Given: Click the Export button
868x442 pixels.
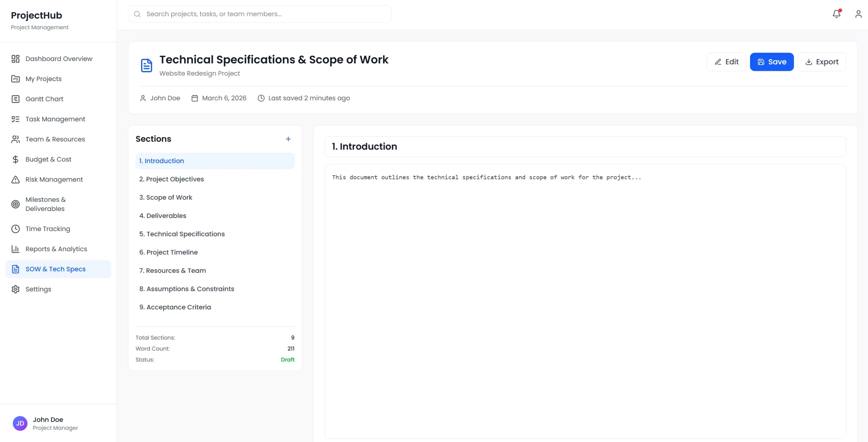Looking at the screenshot, I should pyautogui.click(x=822, y=62).
